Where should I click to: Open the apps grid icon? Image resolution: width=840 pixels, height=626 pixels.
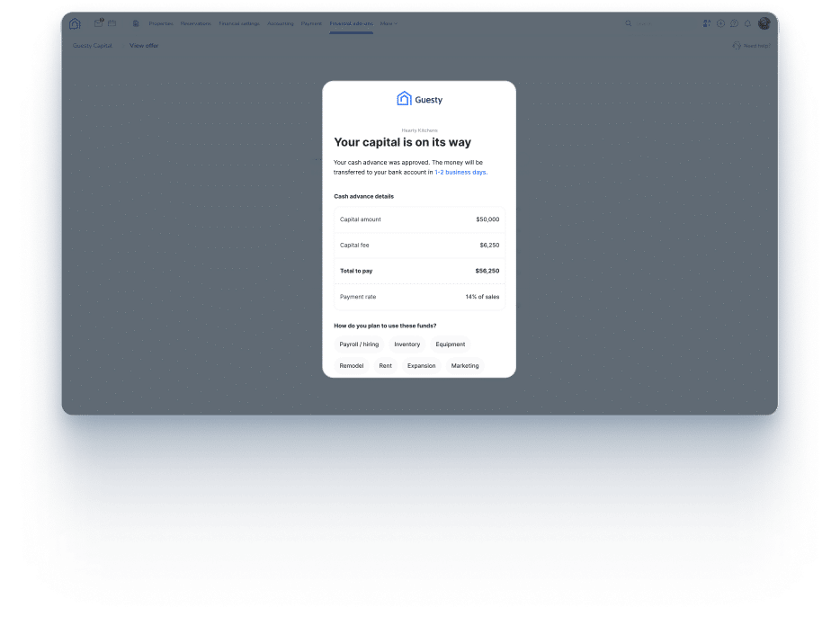tap(707, 23)
